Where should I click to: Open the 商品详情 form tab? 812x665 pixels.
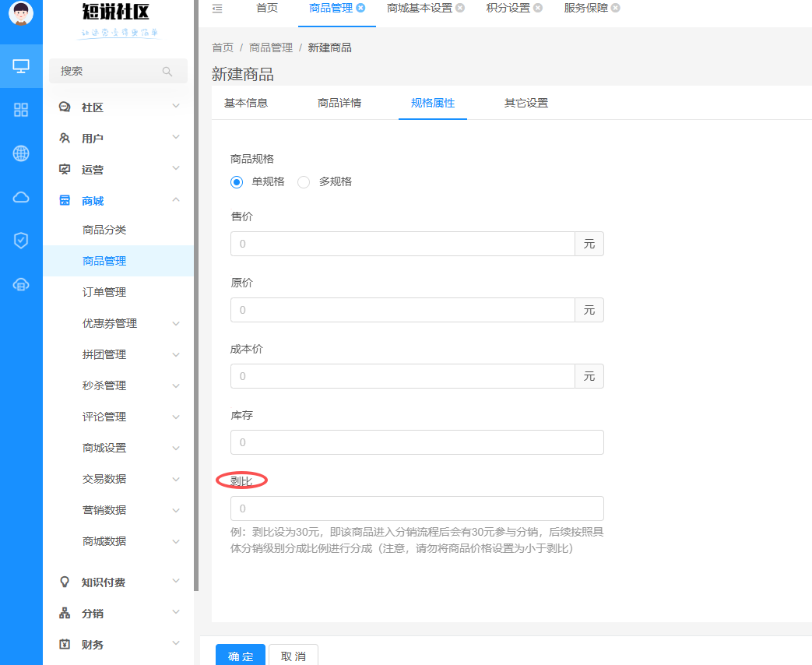(339, 103)
